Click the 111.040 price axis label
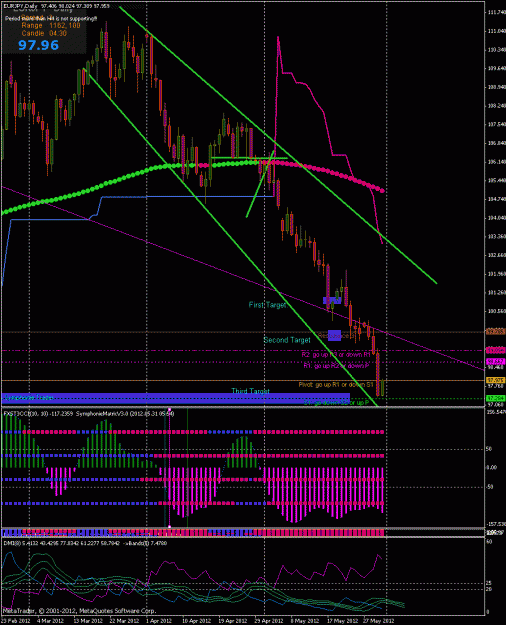The image size is (506, 625). [495, 31]
